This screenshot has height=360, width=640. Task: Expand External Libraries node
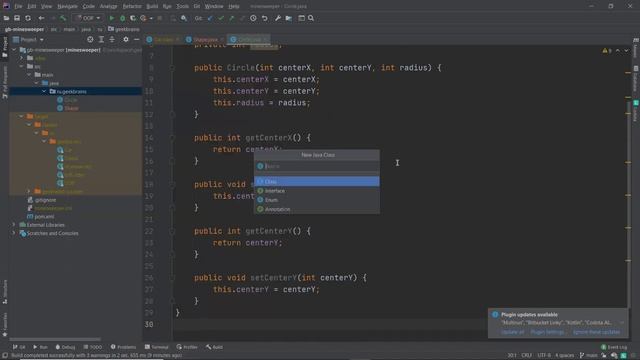14,225
